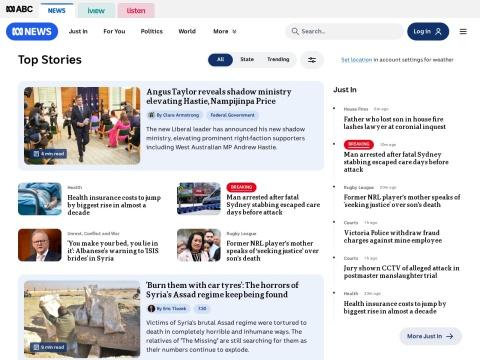The width and height of the screenshot is (480, 360).
Task: Click the 4 min read badge
Action: point(49,154)
